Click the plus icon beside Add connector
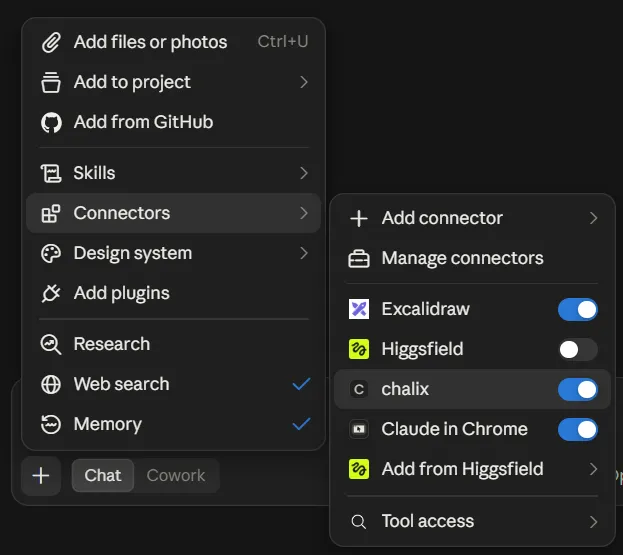 tap(359, 219)
